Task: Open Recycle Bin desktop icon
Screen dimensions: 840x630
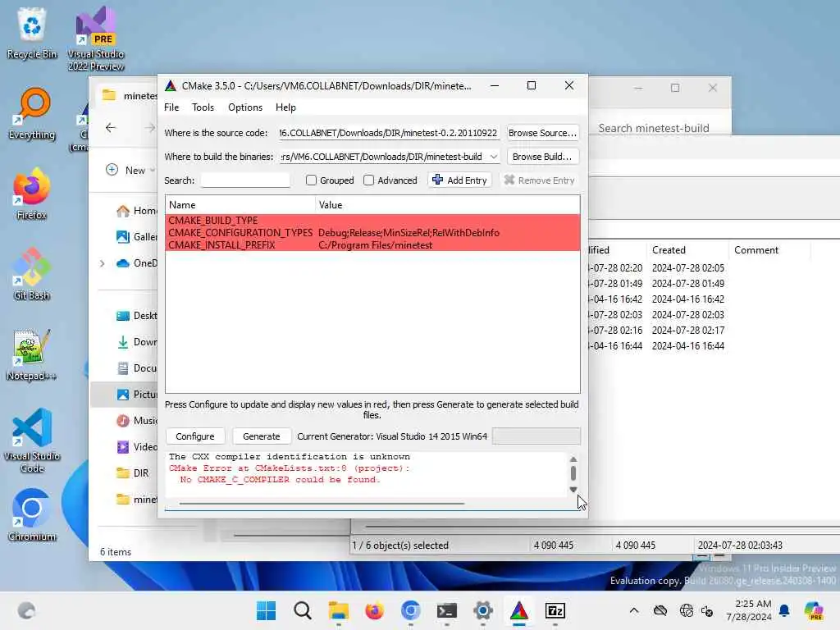Action: click(x=32, y=33)
